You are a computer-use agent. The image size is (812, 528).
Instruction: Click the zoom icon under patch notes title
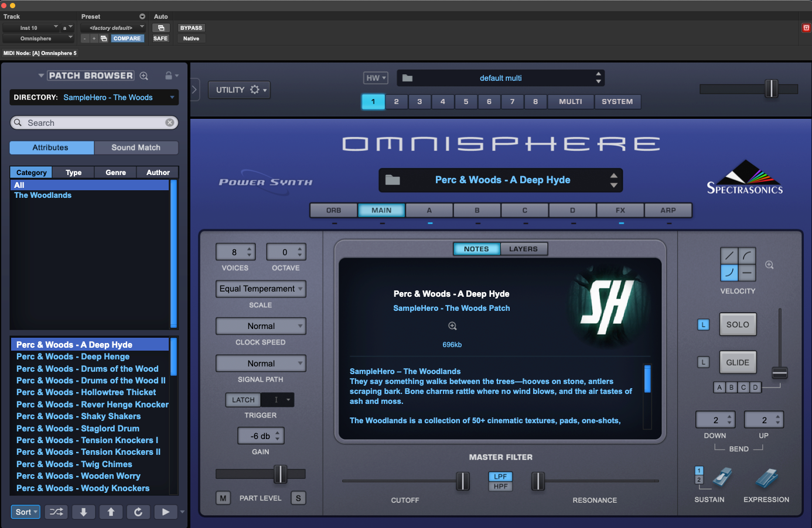tap(452, 326)
